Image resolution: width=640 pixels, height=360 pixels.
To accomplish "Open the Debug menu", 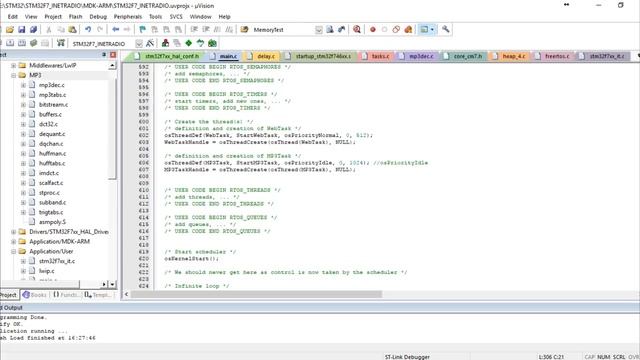I will [x=98, y=17].
